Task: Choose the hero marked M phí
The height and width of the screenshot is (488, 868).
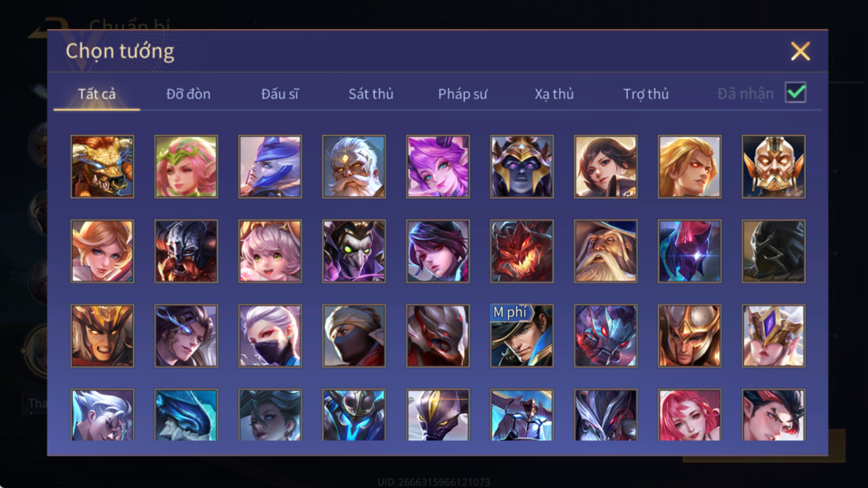Action: click(x=522, y=336)
